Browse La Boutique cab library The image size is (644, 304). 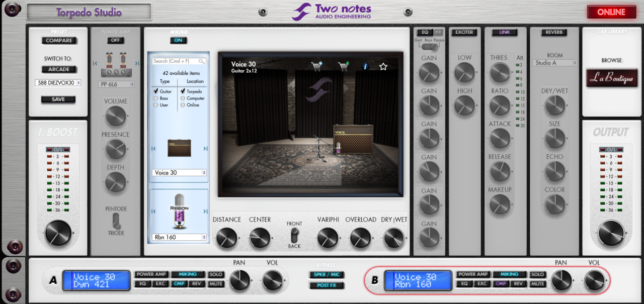[x=612, y=78]
